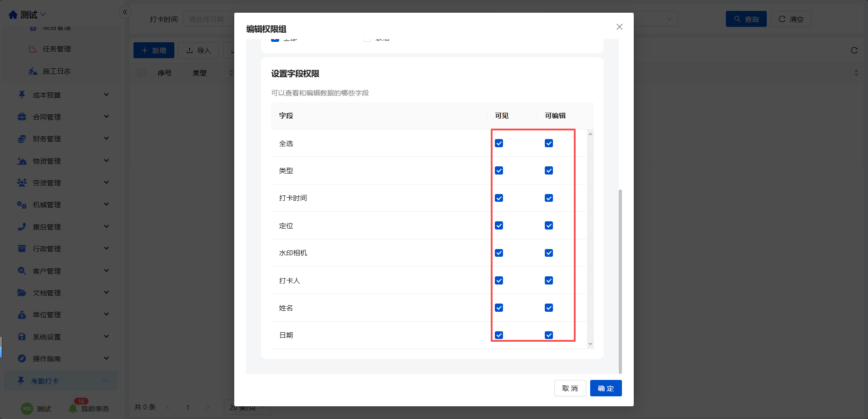Uncheck 可编辑 checkbox for 定位 row
The image size is (868, 419).
coord(549,226)
